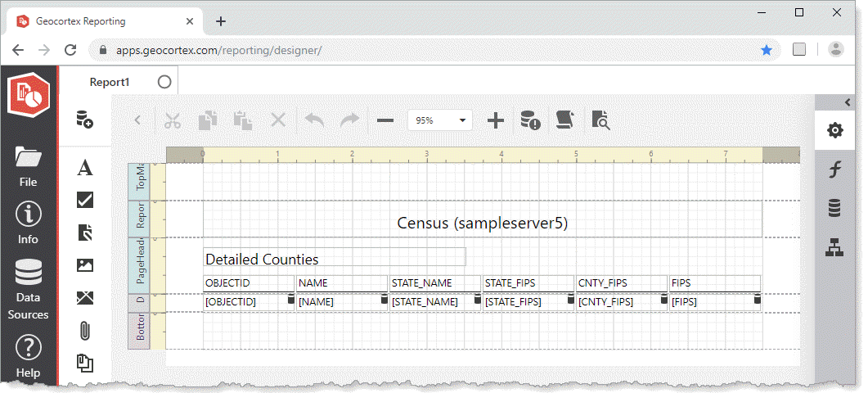Select the ReportHeader band label

tap(138, 219)
